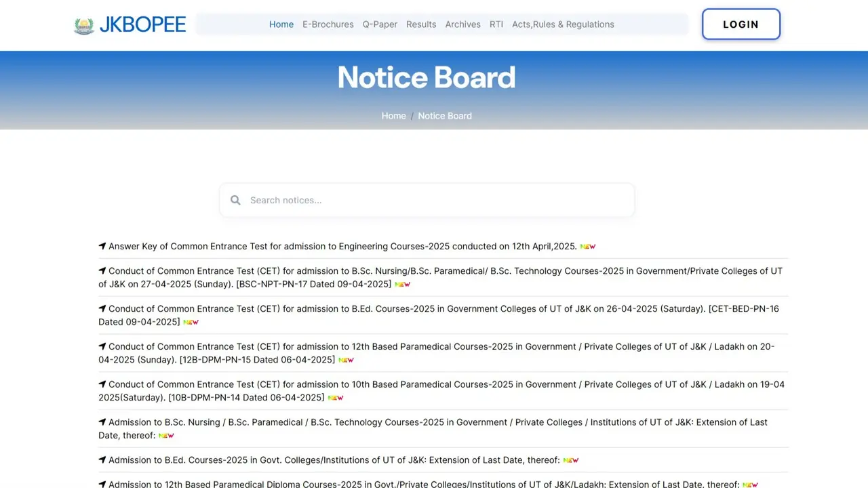The image size is (868, 488).
Task: Click the NEW badge beside BSC-NPT-PN-17 notice
Action: (x=402, y=284)
